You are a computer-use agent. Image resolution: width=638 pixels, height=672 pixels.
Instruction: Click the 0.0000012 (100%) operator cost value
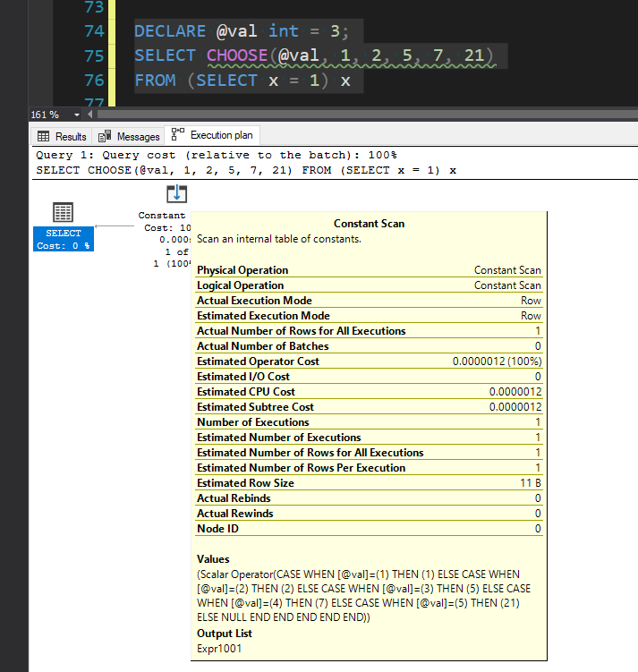coord(497,362)
